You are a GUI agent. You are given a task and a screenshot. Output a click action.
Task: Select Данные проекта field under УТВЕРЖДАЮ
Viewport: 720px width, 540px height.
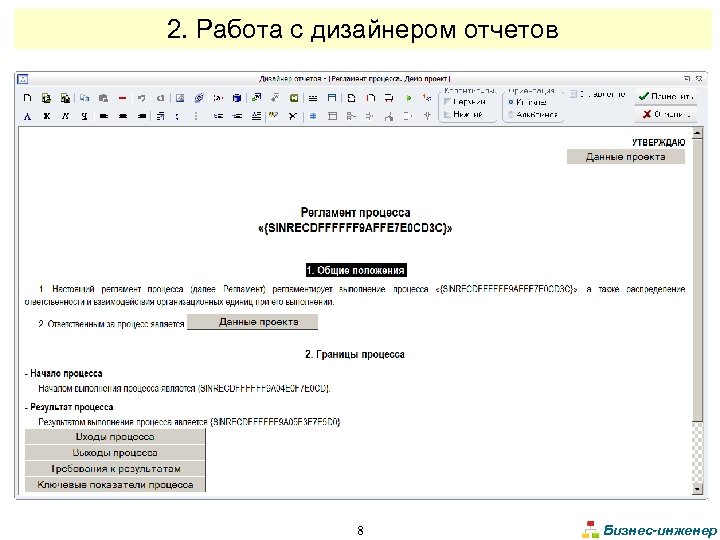click(x=625, y=157)
